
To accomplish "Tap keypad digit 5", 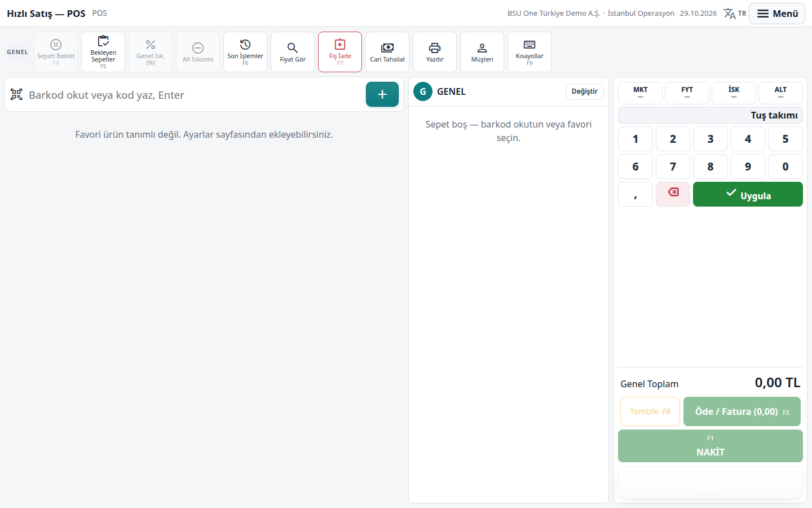I will 785,139.
